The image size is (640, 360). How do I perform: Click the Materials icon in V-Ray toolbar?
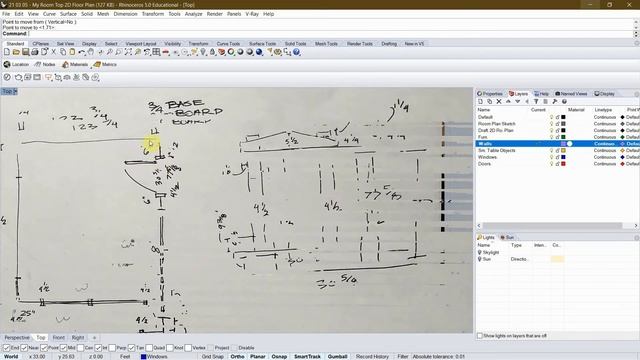click(x=75, y=64)
